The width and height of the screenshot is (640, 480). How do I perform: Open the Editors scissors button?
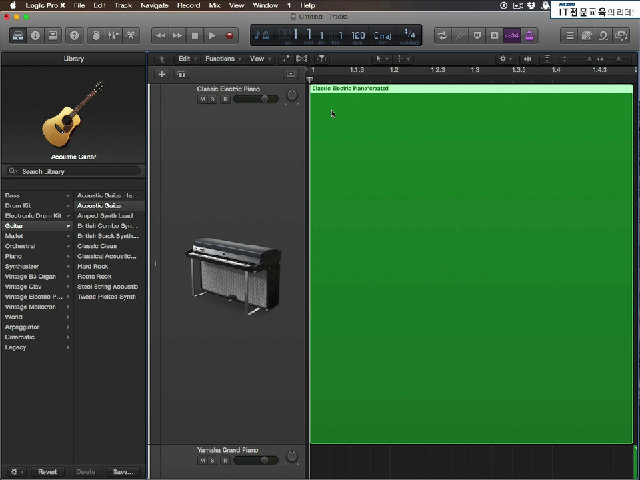pyautogui.click(x=131, y=36)
